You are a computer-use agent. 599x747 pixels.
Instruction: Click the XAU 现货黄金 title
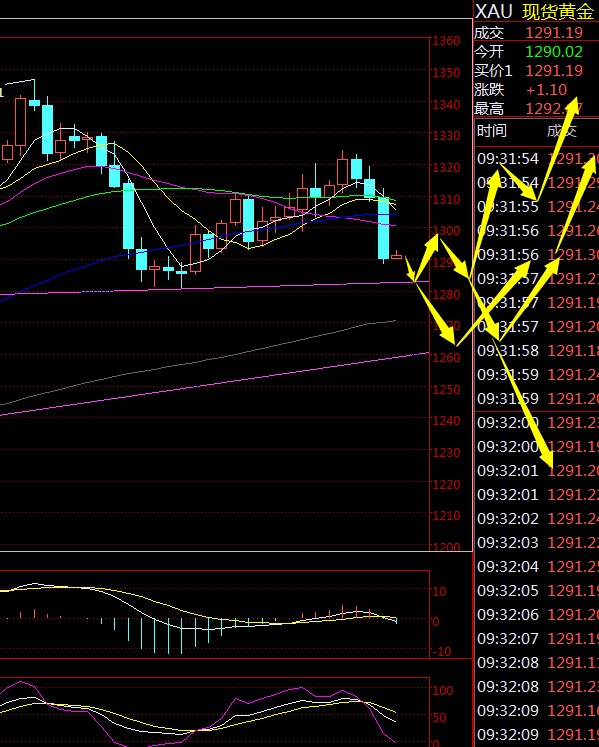tap(536, 12)
